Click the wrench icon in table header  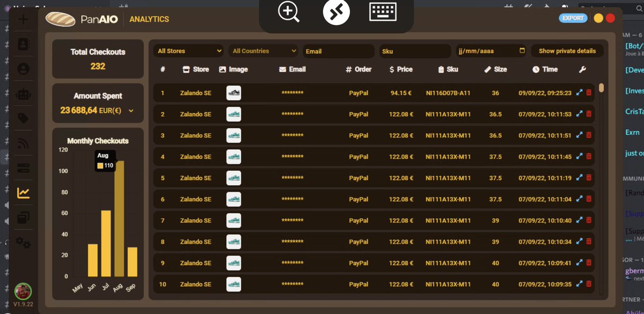coord(583,69)
